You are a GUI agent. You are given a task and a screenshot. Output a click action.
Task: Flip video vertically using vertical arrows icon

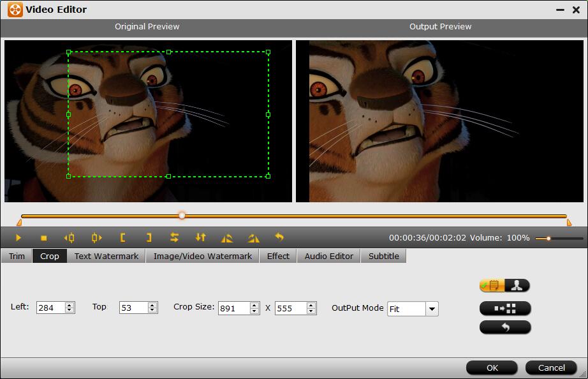[x=201, y=238]
